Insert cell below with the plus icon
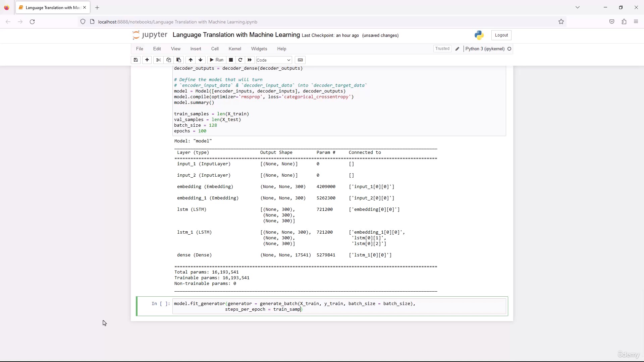Viewport: 644px width, 362px height. click(147, 60)
